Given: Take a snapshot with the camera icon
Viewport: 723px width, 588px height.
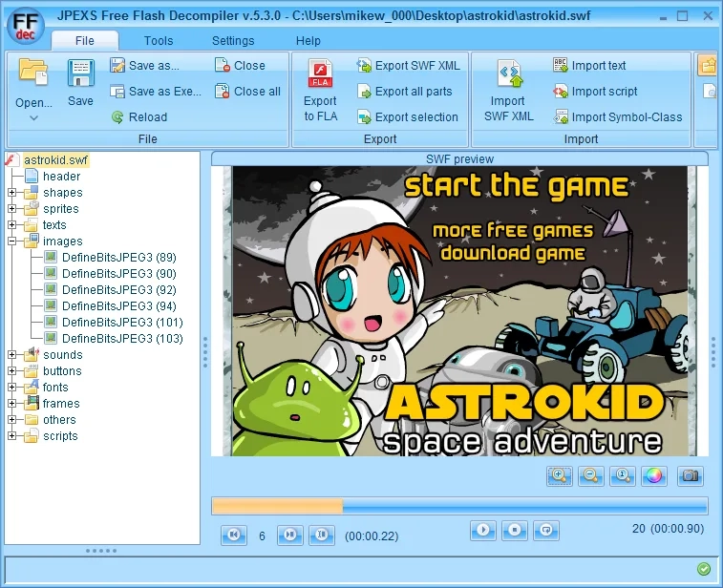Looking at the screenshot, I should [x=690, y=475].
